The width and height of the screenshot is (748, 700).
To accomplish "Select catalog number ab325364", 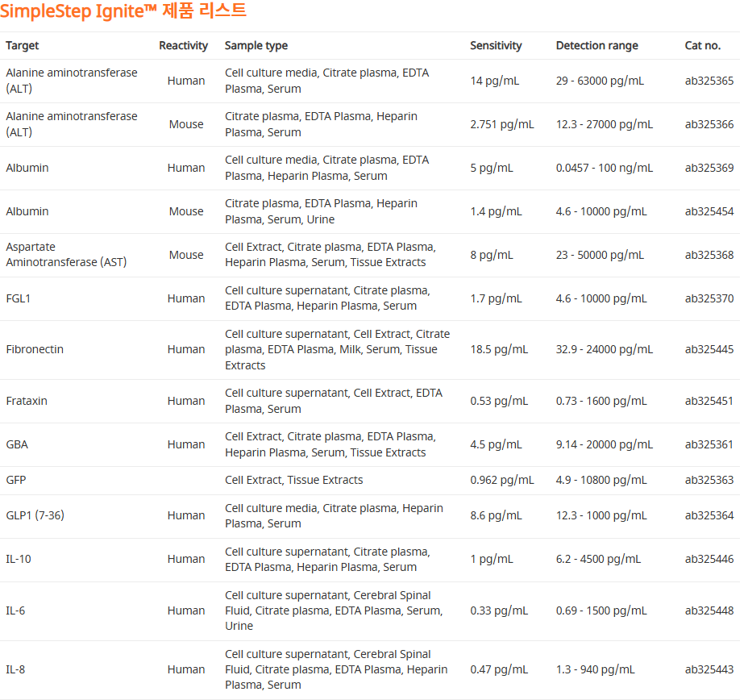I will (709, 516).
